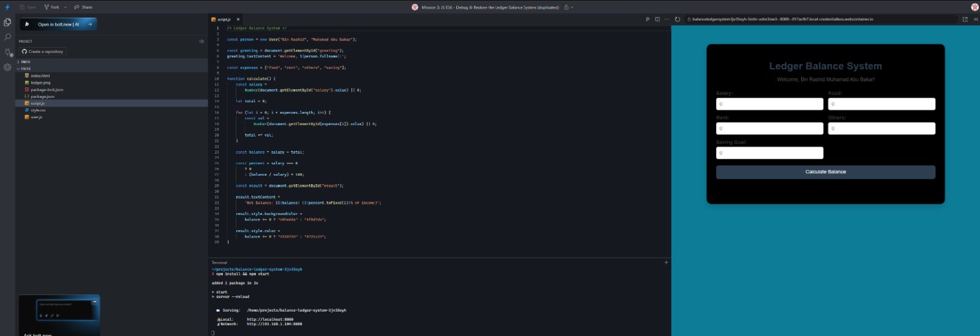Click the bolt logo in the Open in bolt.new banner
Viewport: 980px width, 336px height.
click(27, 24)
